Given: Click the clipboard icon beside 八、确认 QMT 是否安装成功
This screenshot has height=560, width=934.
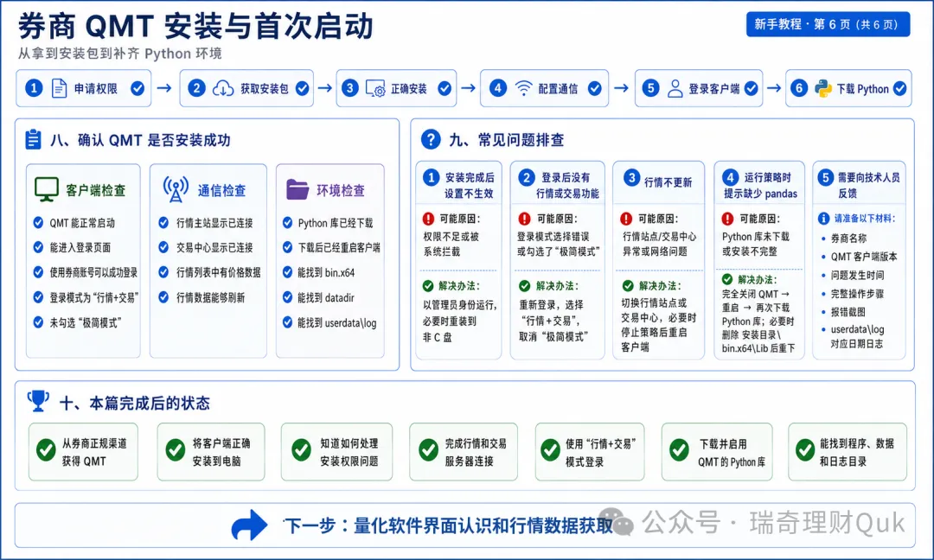Looking at the screenshot, I should tap(34, 139).
